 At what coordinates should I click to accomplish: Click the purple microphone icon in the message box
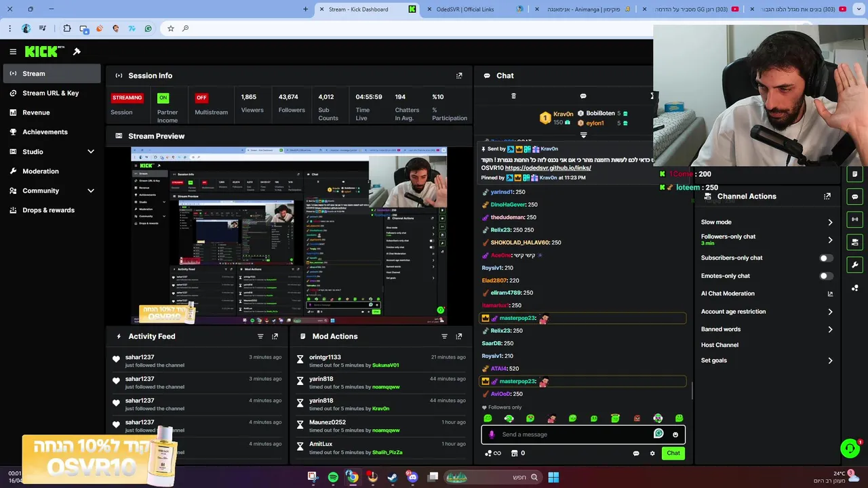(x=492, y=434)
